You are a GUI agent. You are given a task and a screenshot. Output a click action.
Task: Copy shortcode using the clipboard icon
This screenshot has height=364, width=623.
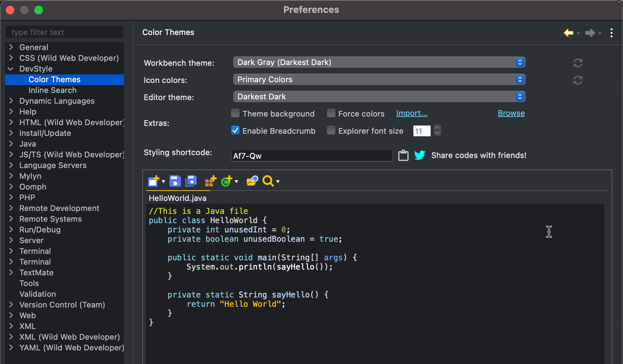[403, 155]
